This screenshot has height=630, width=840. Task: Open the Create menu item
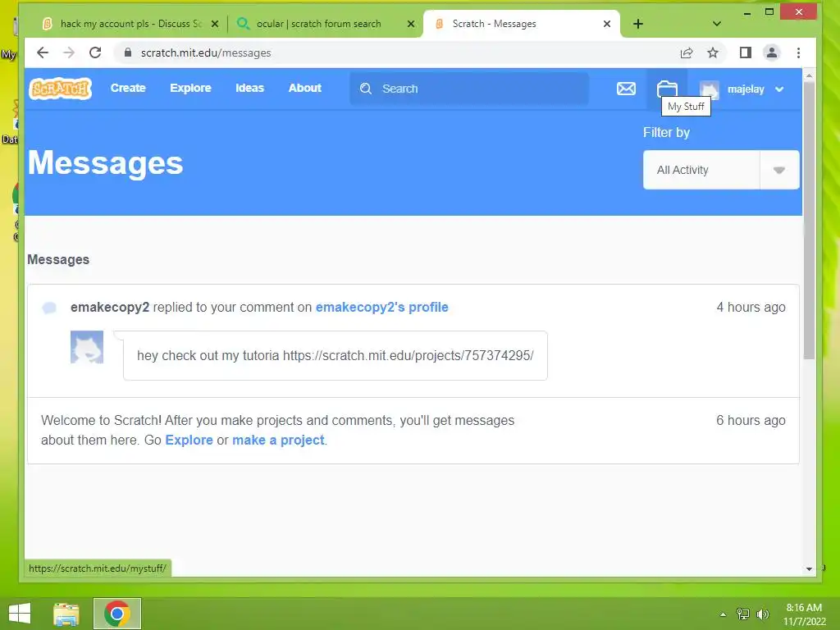click(128, 89)
